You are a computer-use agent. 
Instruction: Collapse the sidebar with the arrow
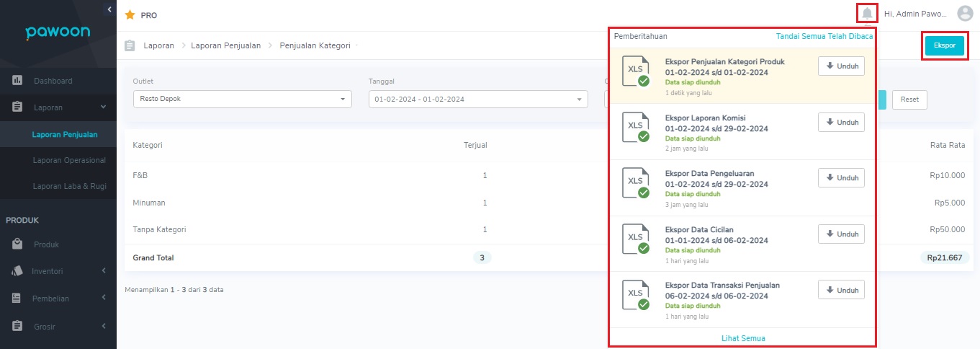(109, 9)
